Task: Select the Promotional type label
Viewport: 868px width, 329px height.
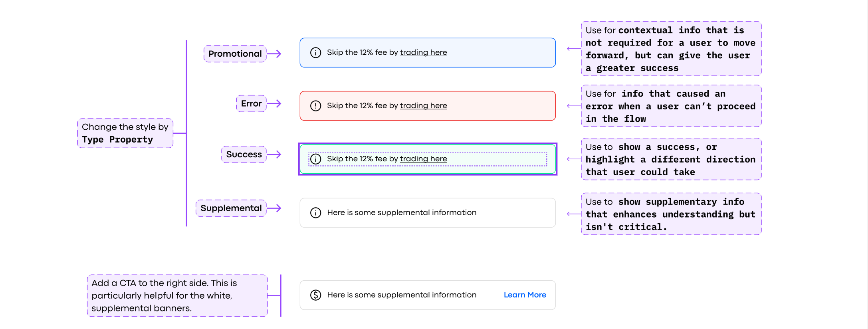Action: point(235,54)
